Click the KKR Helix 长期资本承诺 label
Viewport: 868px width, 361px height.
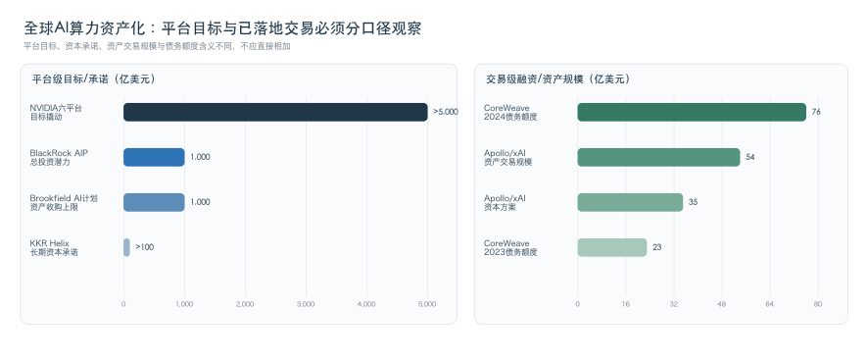click(x=54, y=248)
